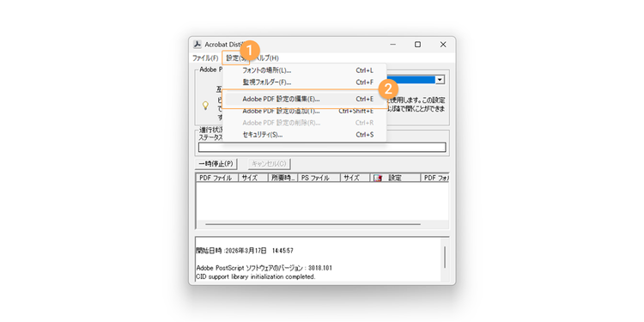
Task: Click the 所要時 column header
Action: click(x=283, y=178)
